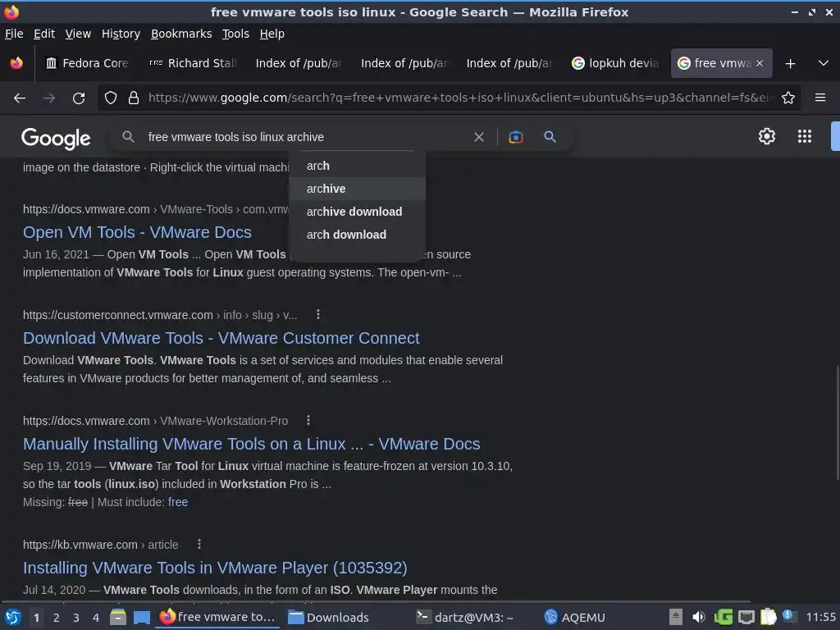Select 'archive download' suggestion
The image size is (840, 630).
point(357,212)
